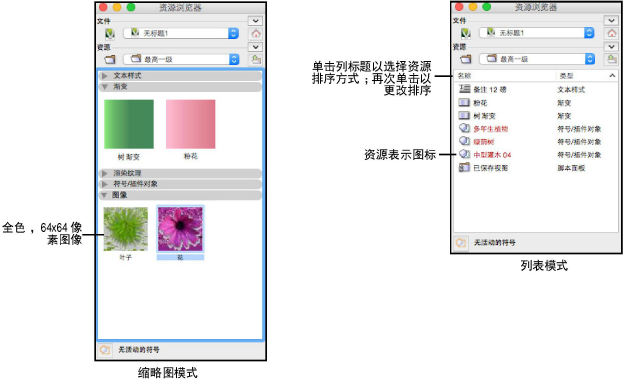Screen dimensions: 623x379
Task: Close the thumbnail mode window
Action: [103, 8]
